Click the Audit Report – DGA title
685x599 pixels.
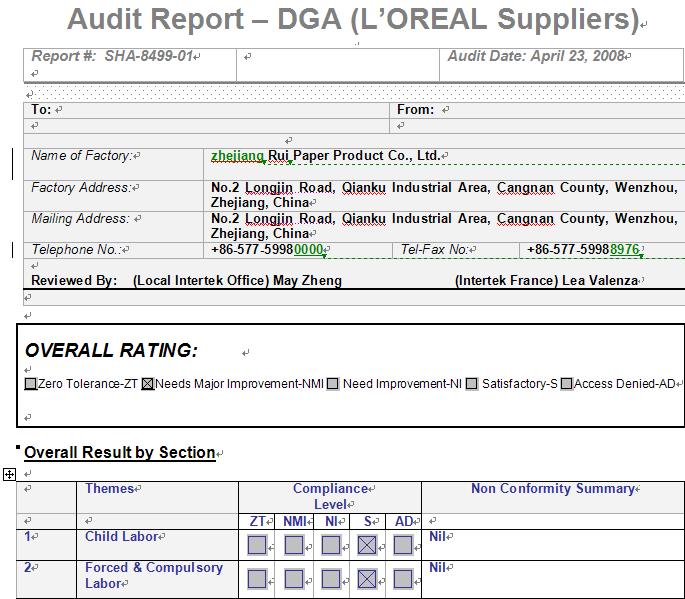click(x=354, y=19)
